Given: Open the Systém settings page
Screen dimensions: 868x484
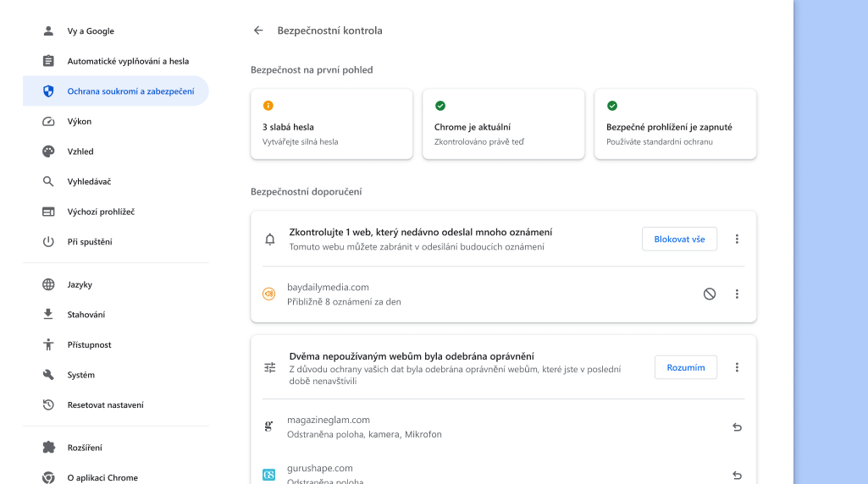Looking at the screenshot, I should pos(116,375).
